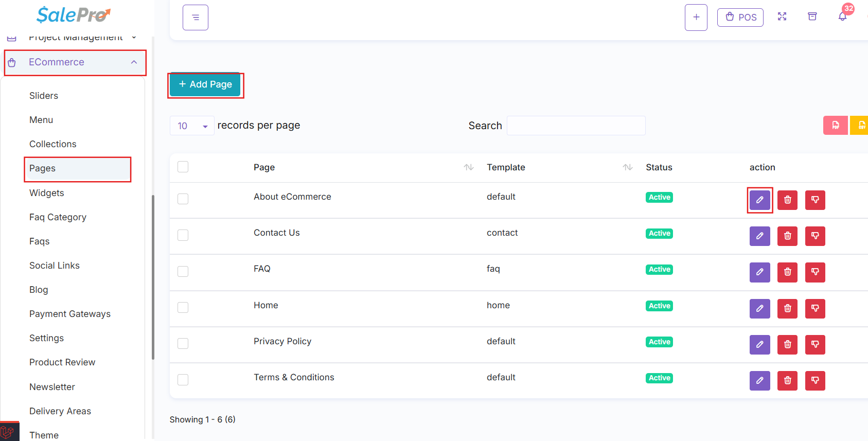Open the records per page dropdown
The width and height of the screenshot is (868, 441).
point(192,126)
